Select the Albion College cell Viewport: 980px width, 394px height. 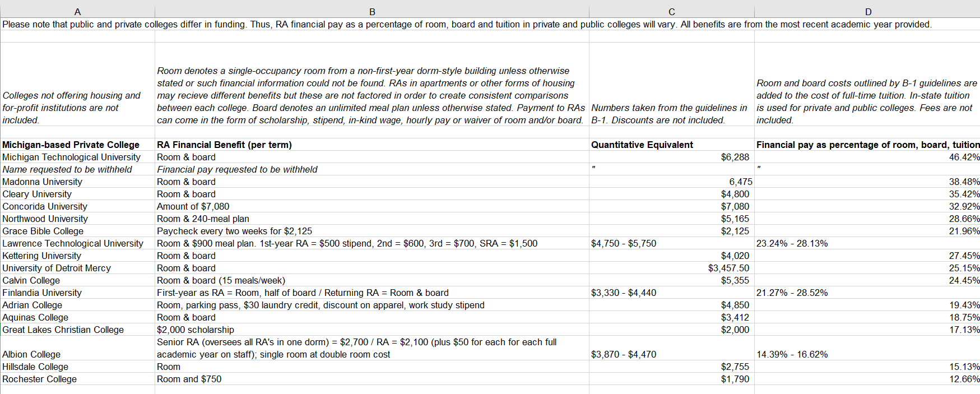77,348
